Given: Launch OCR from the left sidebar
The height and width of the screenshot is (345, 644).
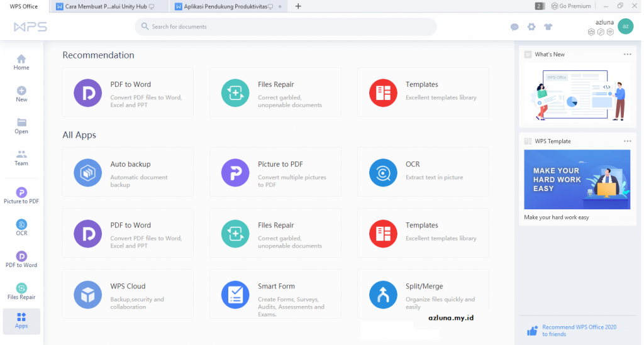Looking at the screenshot, I should (x=21, y=227).
